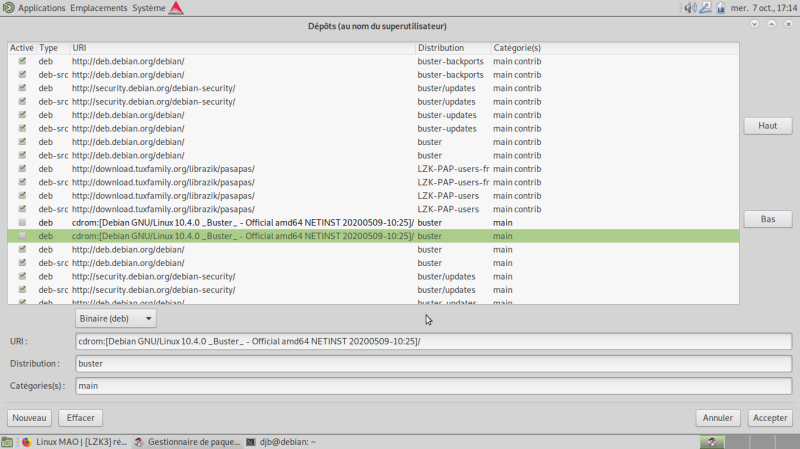800x449 pixels.
Task: Uncheck deb LZK-PAP-users-fr repository
Action: (22, 168)
